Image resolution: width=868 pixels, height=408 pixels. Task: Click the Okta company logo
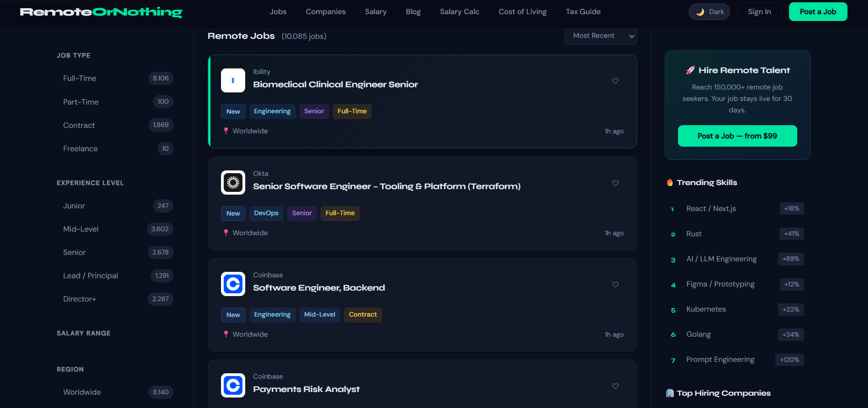(x=233, y=183)
